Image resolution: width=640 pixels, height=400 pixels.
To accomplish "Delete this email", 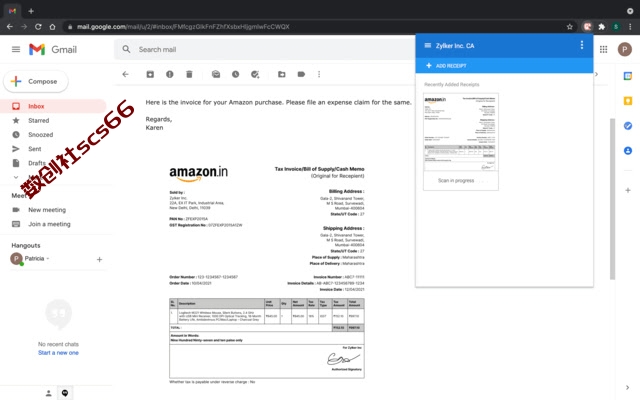I will tap(189, 74).
